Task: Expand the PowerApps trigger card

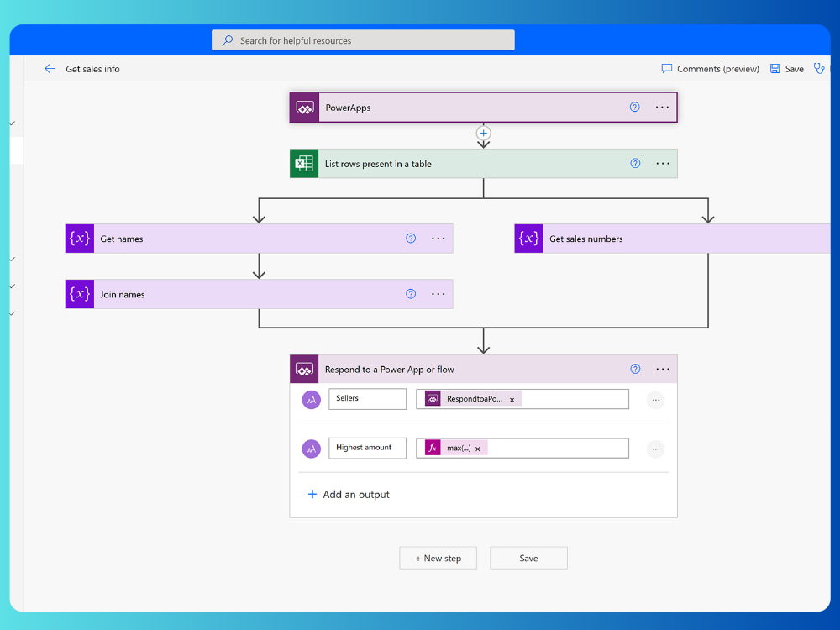Action: point(483,108)
